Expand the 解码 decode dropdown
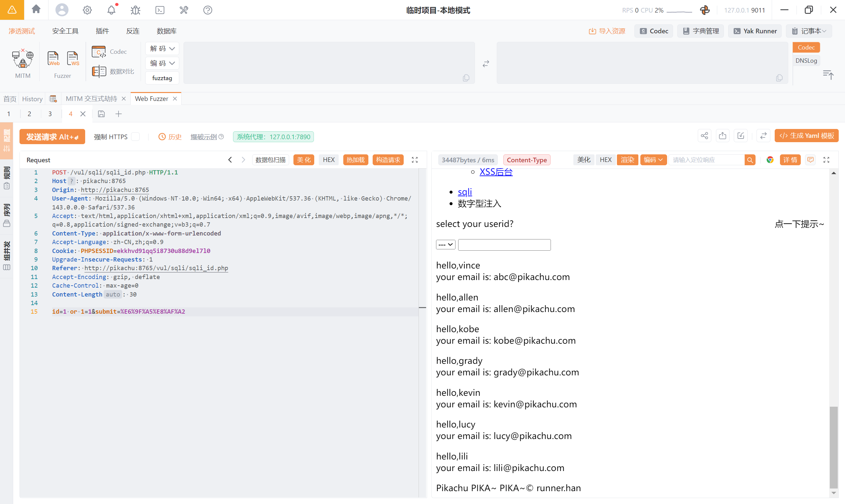 [x=162, y=48]
